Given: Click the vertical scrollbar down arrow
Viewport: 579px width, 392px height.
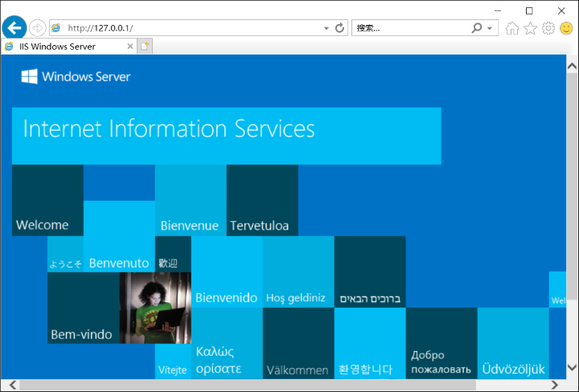Looking at the screenshot, I should click(x=572, y=367).
